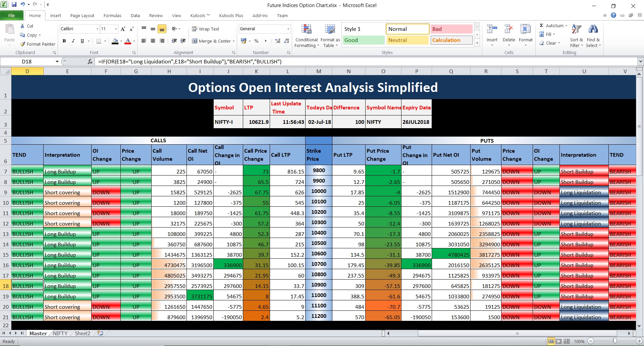Open Conditional Formatting options

(306, 35)
